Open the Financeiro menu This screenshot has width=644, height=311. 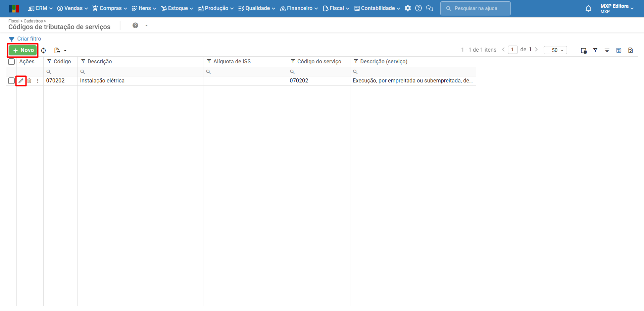tap(299, 8)
